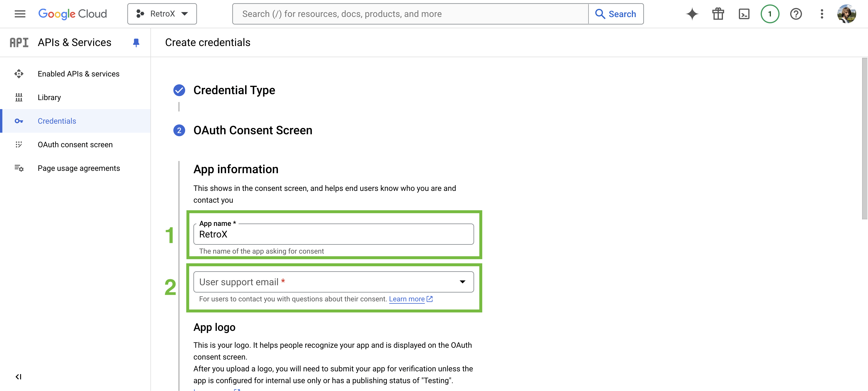Click the search resources input field

point(410,14)
